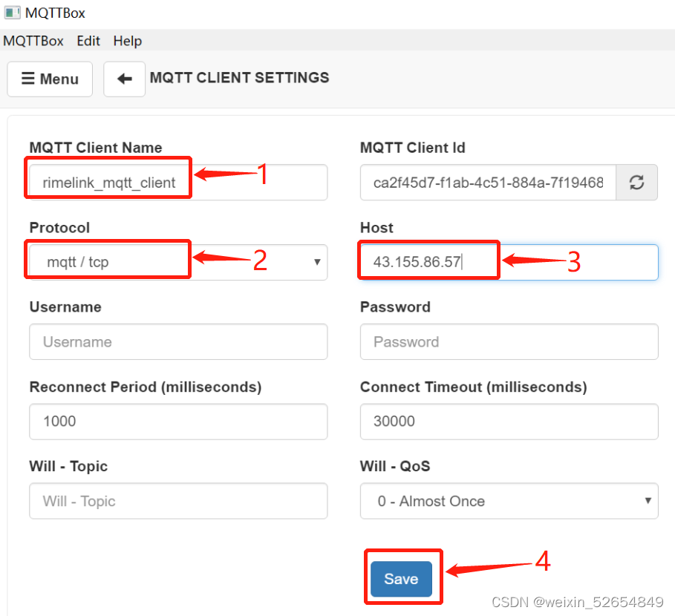Click the hamburger Menu button
This screenshot has width=675, height=616.
click(x=49, y=79)
